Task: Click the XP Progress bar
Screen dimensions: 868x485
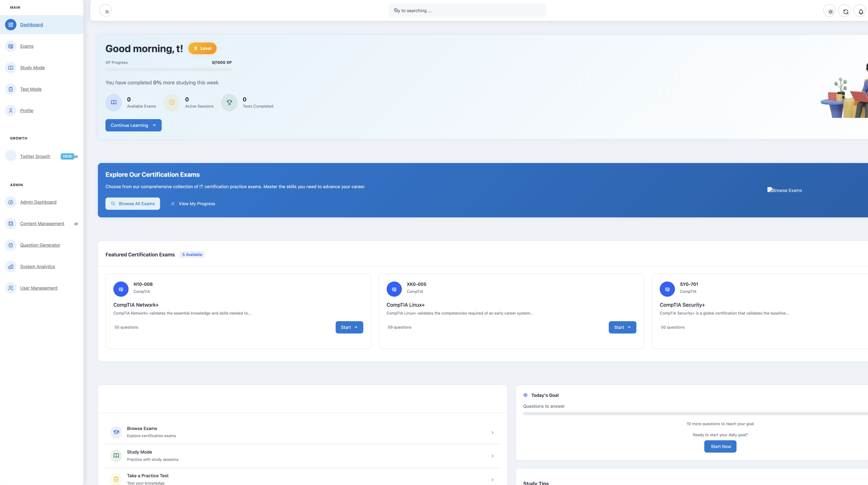Action: coord(168,70)
